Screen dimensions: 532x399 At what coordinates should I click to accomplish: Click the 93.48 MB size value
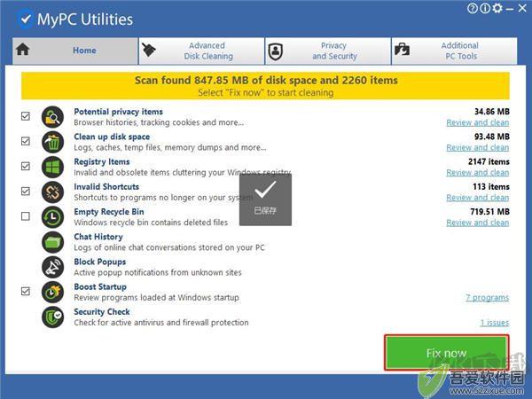click(491, 137)
